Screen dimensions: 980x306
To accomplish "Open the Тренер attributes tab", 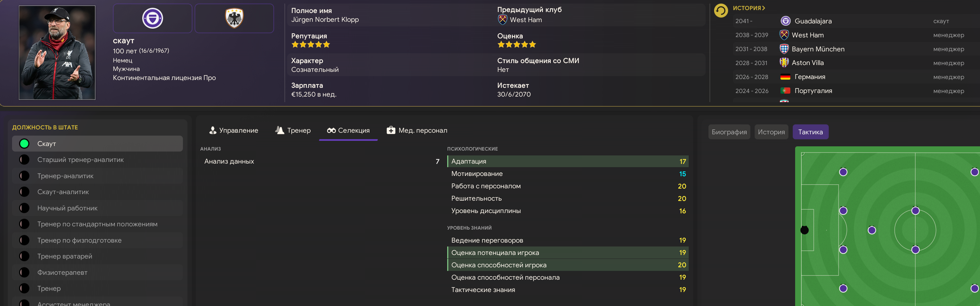I will [293, 130].
